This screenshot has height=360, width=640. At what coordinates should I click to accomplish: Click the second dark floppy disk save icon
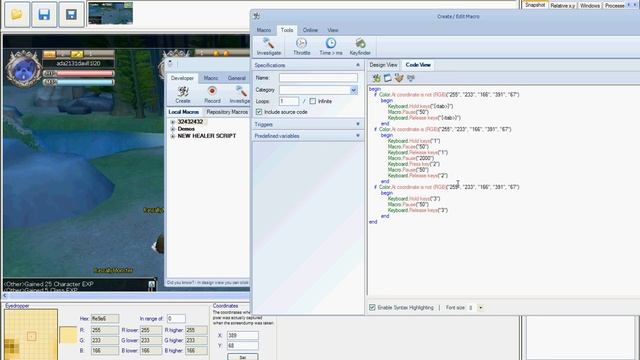(x=71, y=15)
